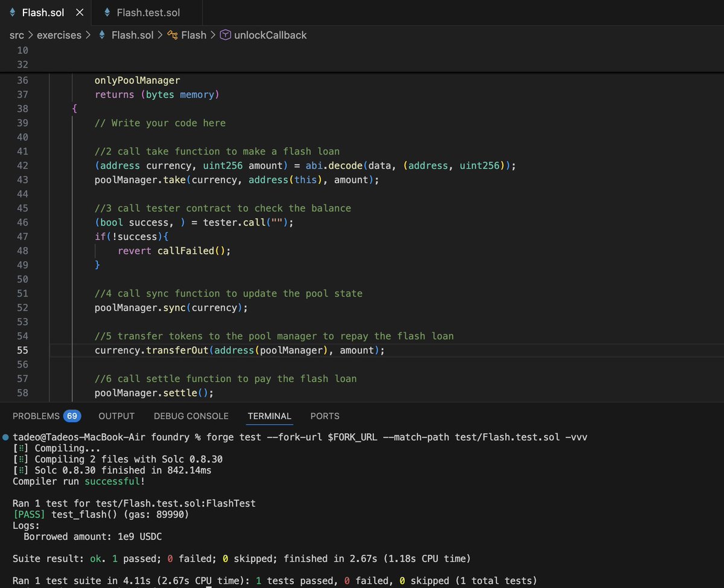Close the Flash.sol editor tab

coord(79,11)
